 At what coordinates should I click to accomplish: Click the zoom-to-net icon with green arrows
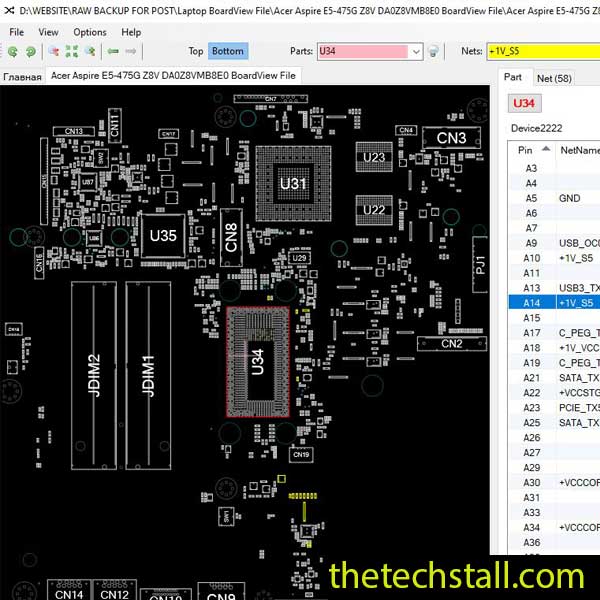90,51
